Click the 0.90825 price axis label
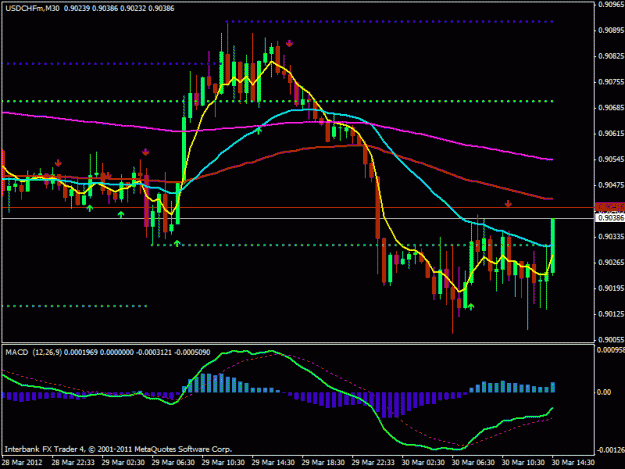Viewport: 625px width, 469px height. point(611,56)
